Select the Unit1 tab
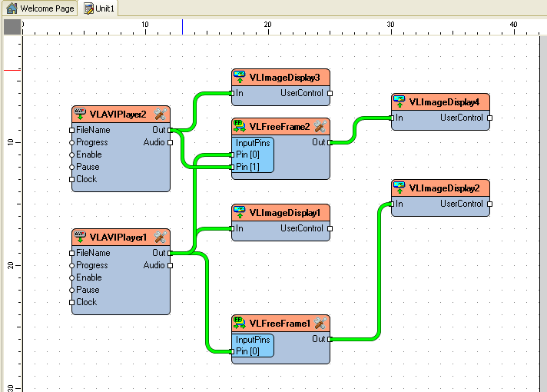 pos(100,8)
